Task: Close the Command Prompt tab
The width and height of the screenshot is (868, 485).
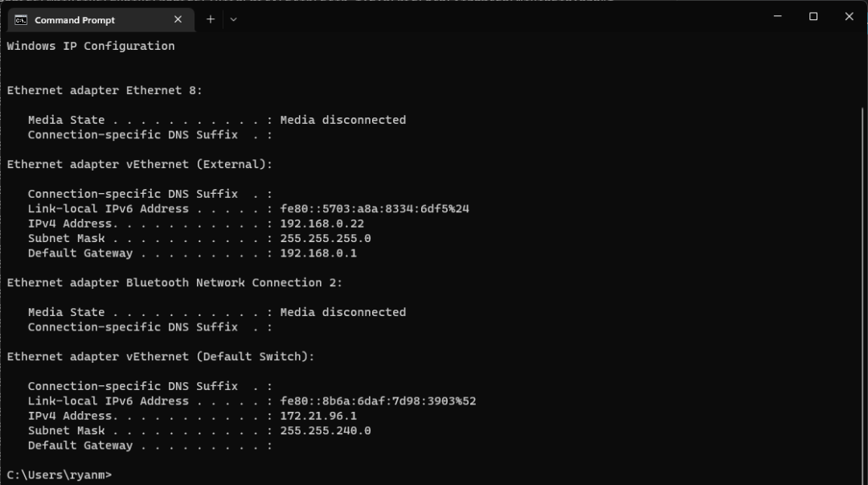Action: click(x=178, y=19)
